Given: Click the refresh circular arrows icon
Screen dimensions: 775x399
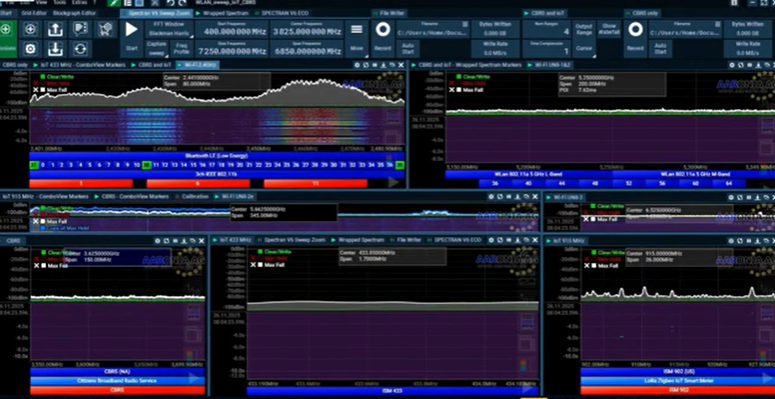Looking at the screenshot, I should (80, 49).
